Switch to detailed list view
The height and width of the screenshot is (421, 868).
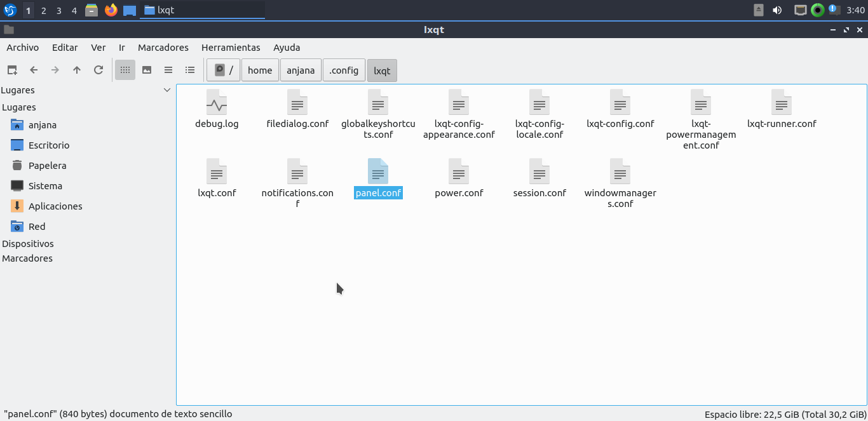click(190, 70)
